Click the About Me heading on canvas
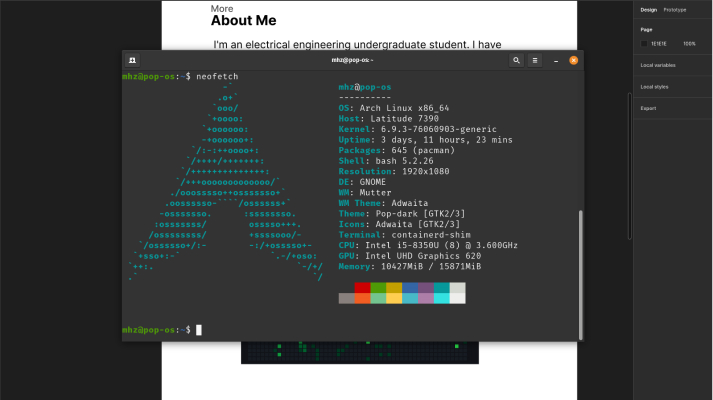The width and height of the screenshot is (713, 400). click(x=243, y=20)
